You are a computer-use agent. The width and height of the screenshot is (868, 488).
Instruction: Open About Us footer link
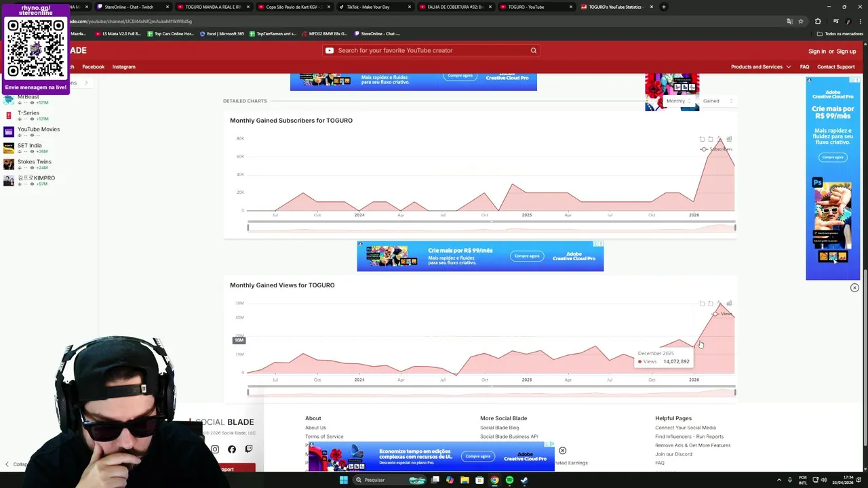[315, 428]
